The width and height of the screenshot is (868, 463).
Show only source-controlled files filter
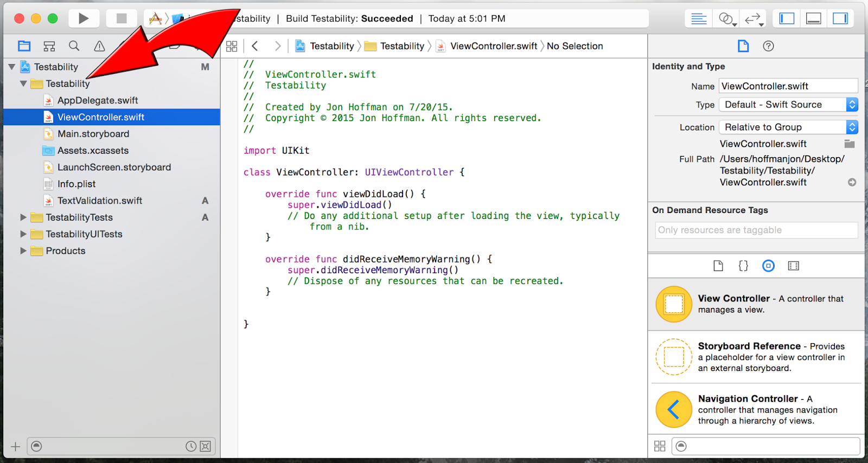click(205, 446)
